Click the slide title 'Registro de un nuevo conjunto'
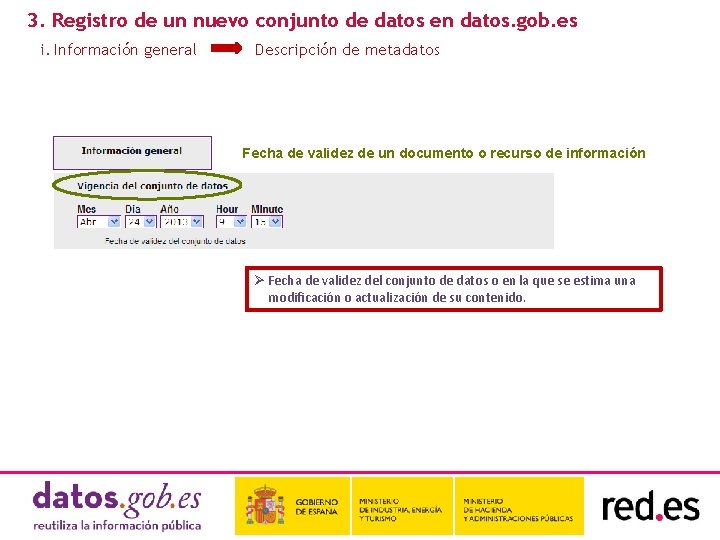Viewport: 720px width, 540px height. [x=302, y=21]
